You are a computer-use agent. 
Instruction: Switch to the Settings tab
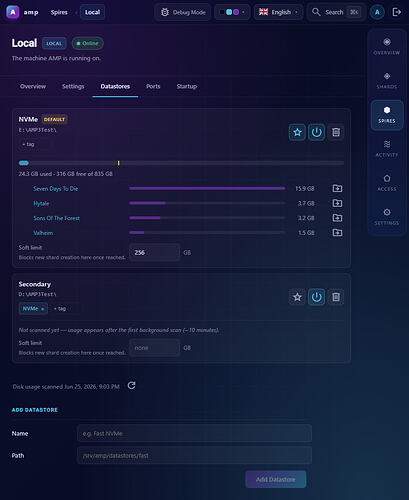pyautogui.click(x=73, y=86)
